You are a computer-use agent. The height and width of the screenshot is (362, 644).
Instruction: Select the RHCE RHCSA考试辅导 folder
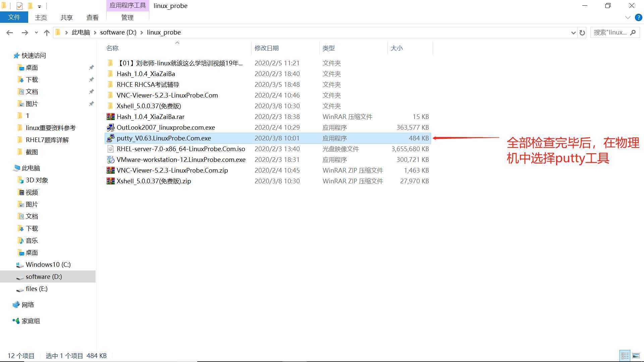148,84
